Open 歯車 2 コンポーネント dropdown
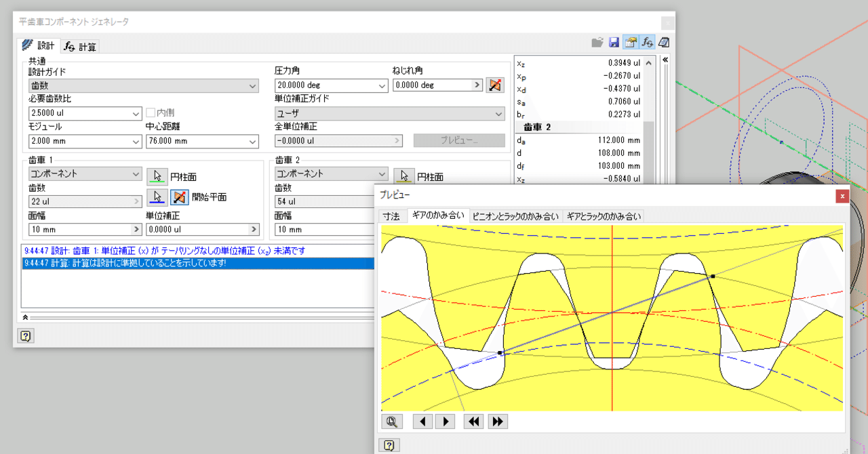The height and width of the screenshot is (454, 868). tap(331, 173)
